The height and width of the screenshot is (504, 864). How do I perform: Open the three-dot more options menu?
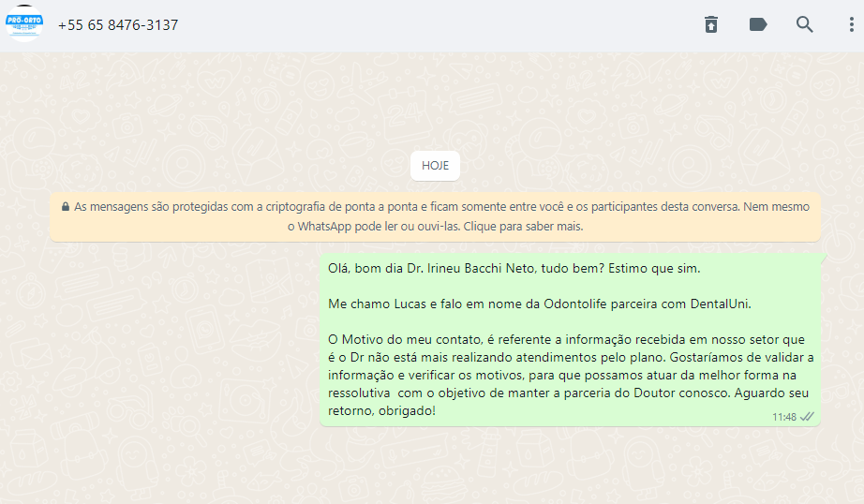[x=851, y=24]
